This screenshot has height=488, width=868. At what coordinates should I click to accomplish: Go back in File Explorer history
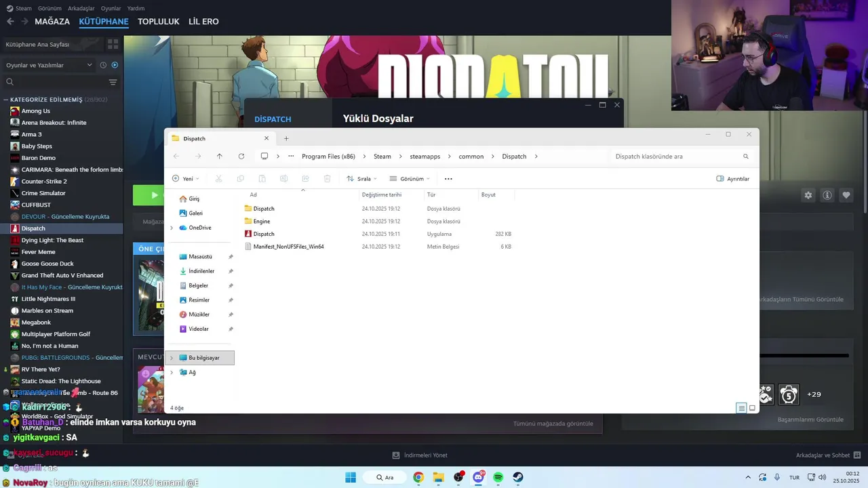tap(176, 156)
